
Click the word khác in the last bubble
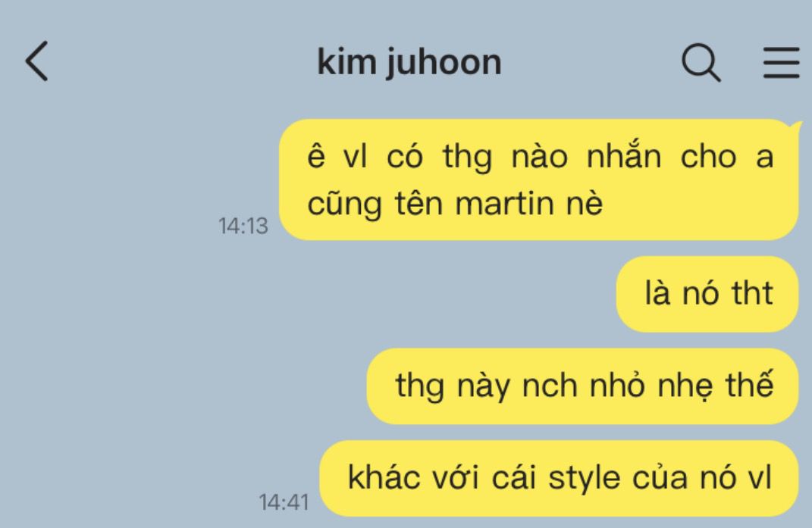pos(384,476)
